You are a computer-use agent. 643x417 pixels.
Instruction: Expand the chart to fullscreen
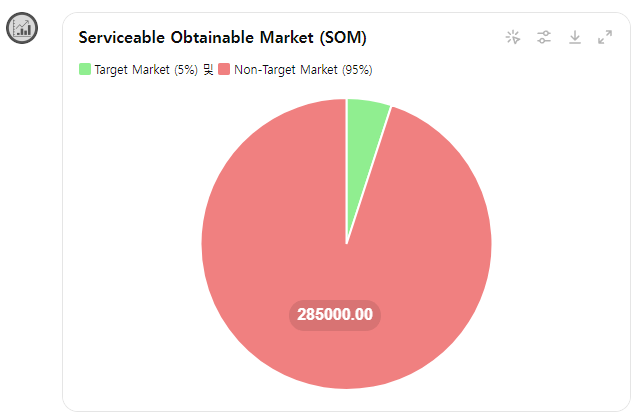coord(605,37)
